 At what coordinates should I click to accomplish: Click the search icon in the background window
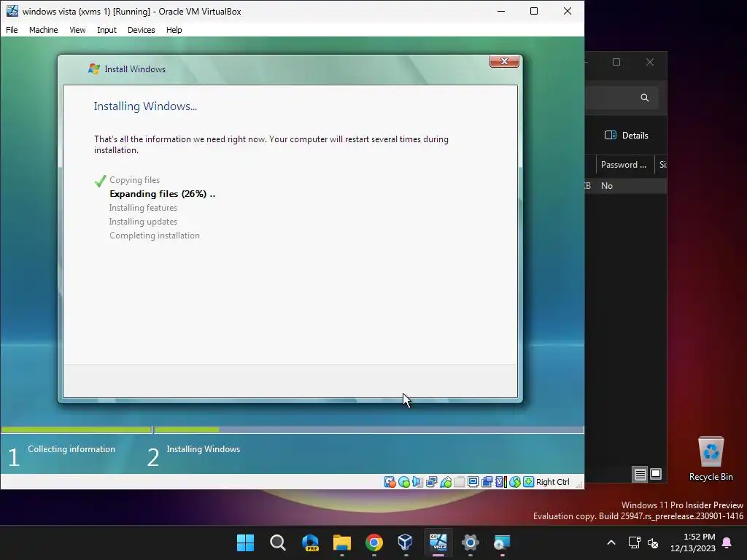coord(645,98)
